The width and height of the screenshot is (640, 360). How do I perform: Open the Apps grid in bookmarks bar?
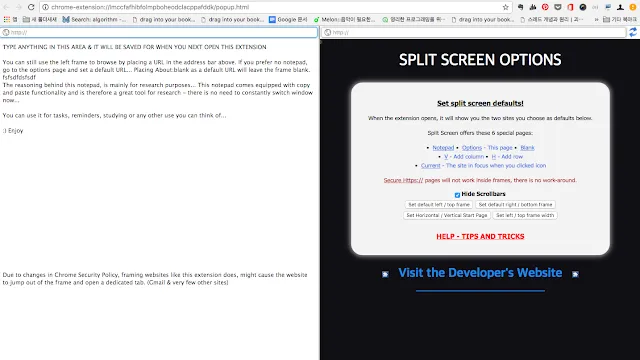(x=7, y=19)
